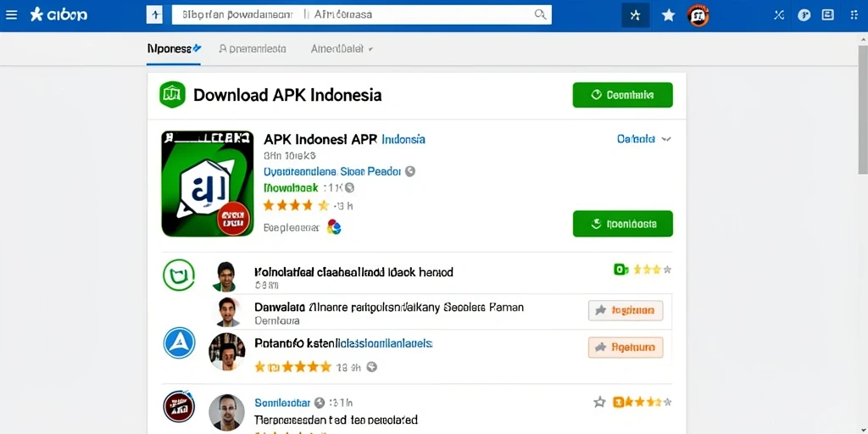
Task: Open 'Potantifo kstenl' highlighted title link
Action: (343, 344)
